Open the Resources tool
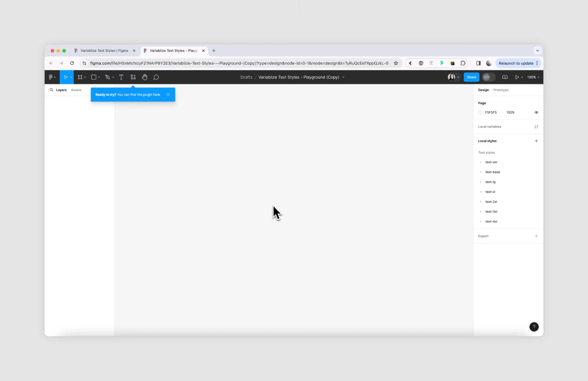 click(x=133, y=77)
